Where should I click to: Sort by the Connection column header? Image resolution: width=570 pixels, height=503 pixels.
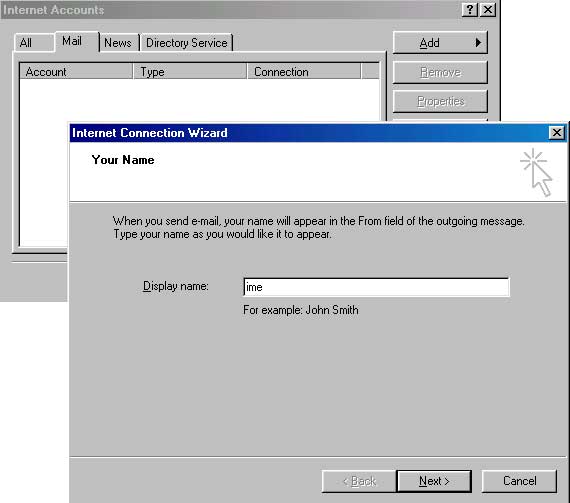(304, 72)
